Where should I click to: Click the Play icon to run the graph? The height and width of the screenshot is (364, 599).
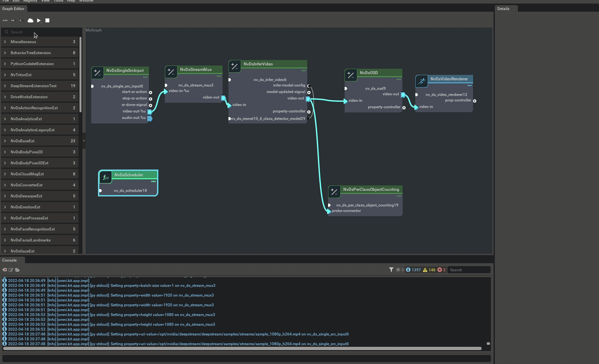coord(39,20)
